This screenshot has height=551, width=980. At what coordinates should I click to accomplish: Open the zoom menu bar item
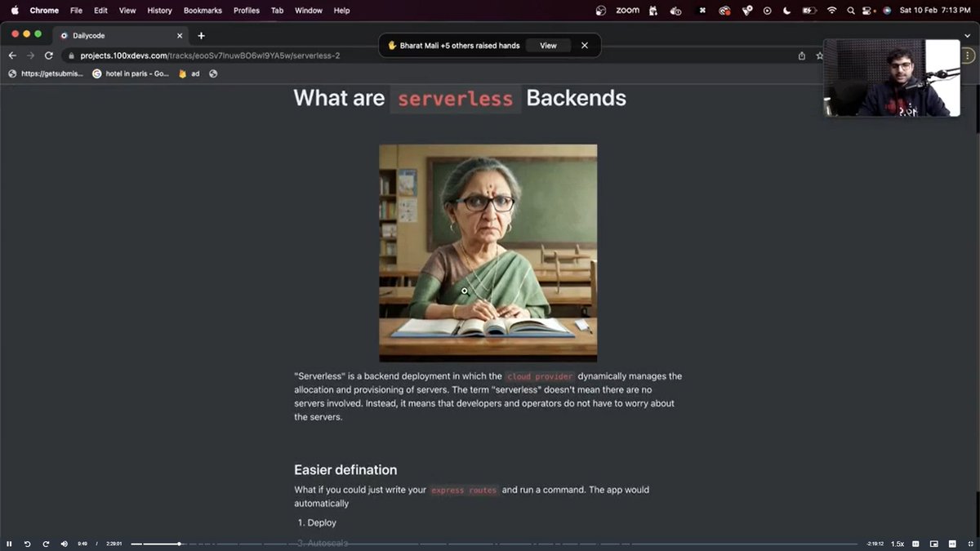pos(627,11)
